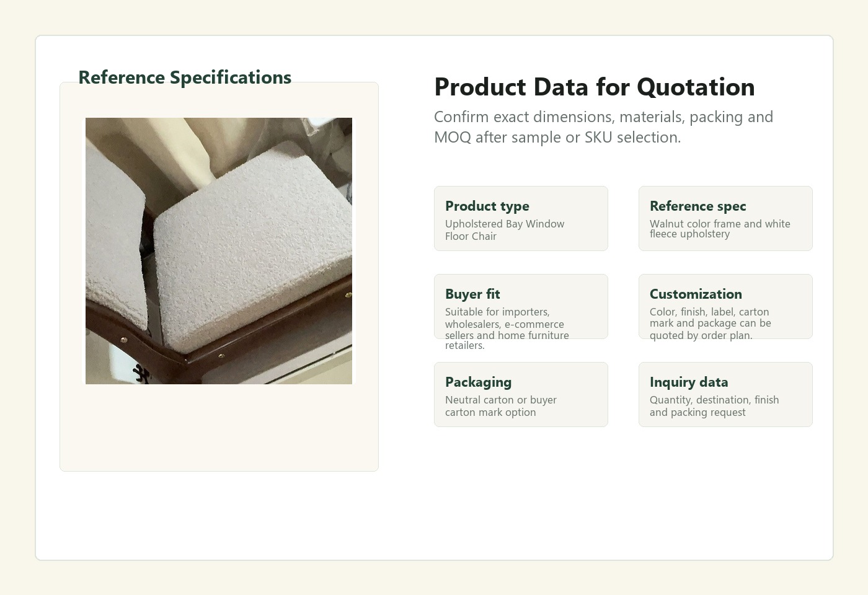Click the 'Neutral carton or buyer' description
868x595 pixels.
click(x=501, y=406)
